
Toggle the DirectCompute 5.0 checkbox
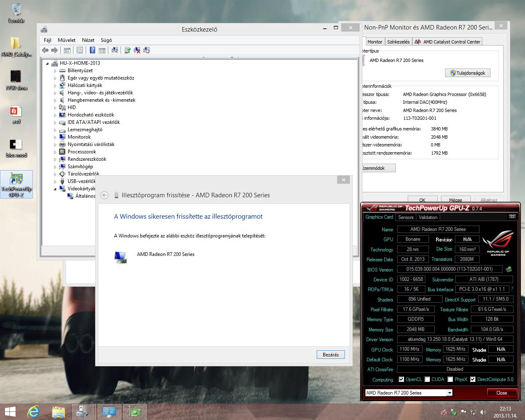472,379
